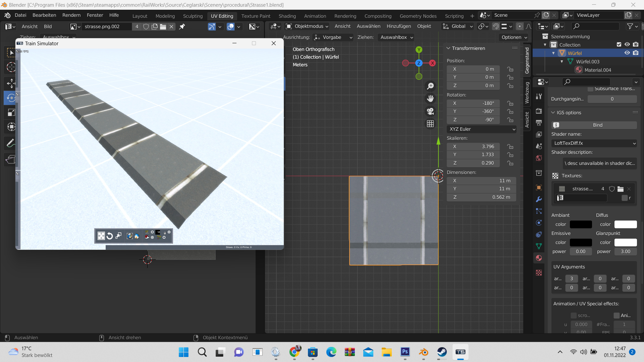This screenshot has height=362, width=644.
Task: Select the Scale tool in UV editor
Action: click(x=11, y=112)
